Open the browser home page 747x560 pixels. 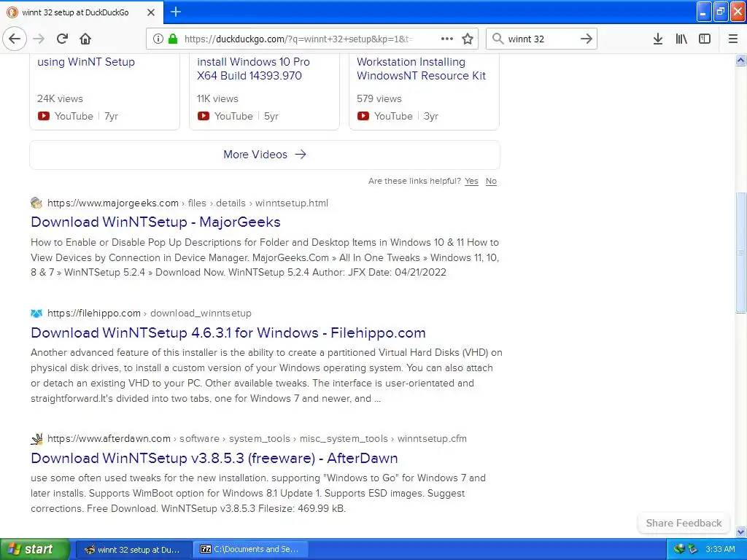[85, 39]
